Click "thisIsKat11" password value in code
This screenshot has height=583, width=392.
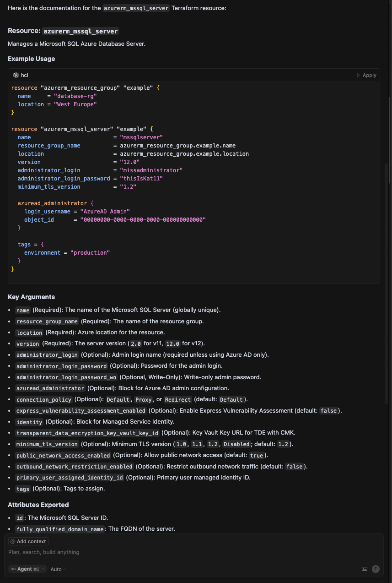141,179
